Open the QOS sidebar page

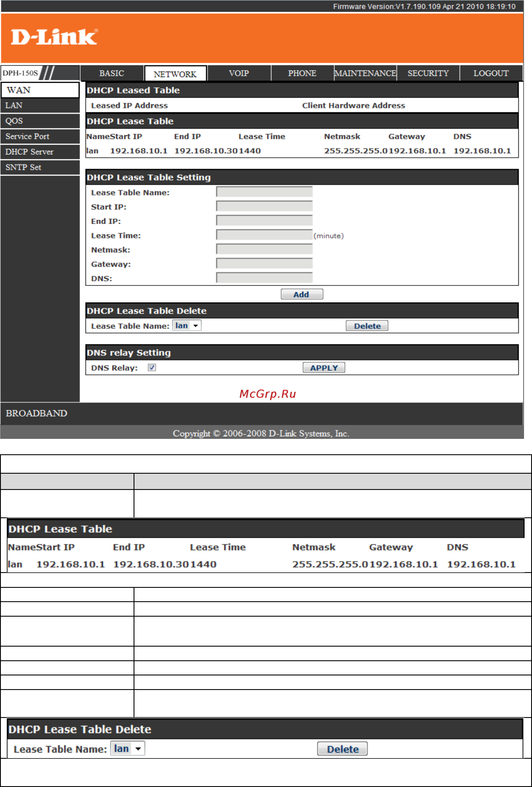coord(40,121)
